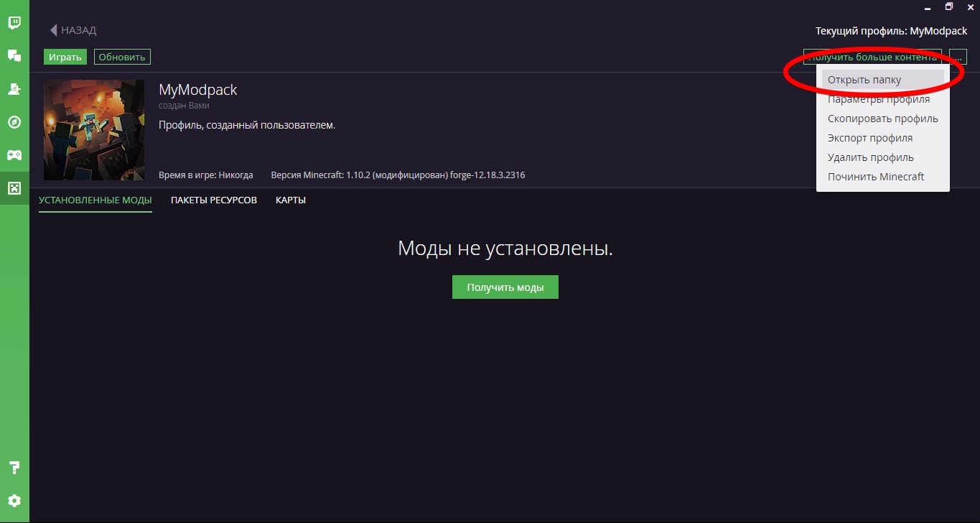Open the '...' overflow menu button
Viewport: 980px width, 523px height.
click(957, 56)
